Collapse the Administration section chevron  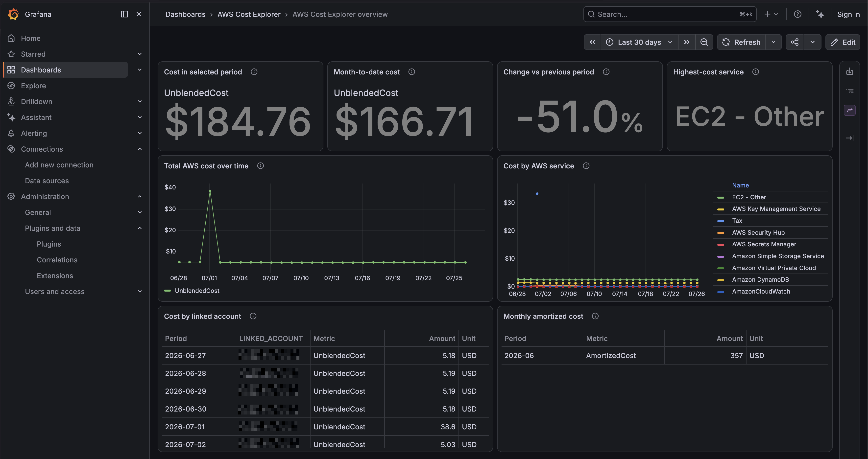pos(140,196)
